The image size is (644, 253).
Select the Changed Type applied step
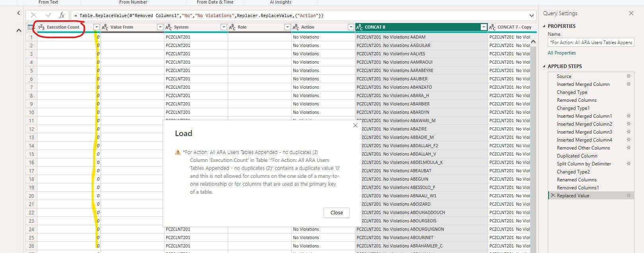click(572, 92)
